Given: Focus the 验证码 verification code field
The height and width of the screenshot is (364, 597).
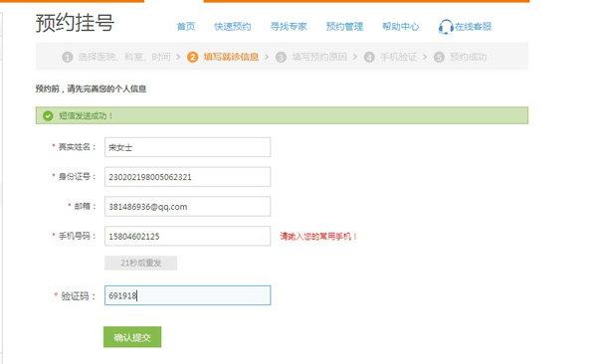Looking at the screenshot, I should [x=188, y=295].
